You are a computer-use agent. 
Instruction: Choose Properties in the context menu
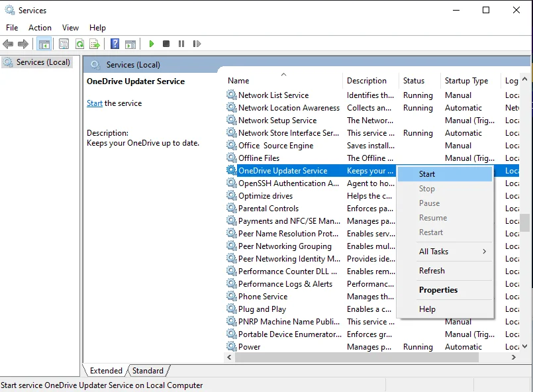coord(445,290)
